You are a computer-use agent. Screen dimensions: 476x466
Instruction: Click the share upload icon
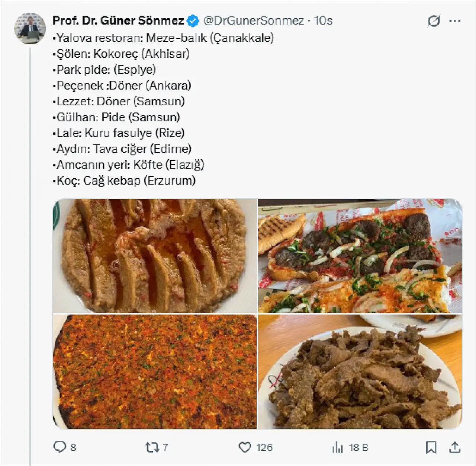click(x=454, y=447)
